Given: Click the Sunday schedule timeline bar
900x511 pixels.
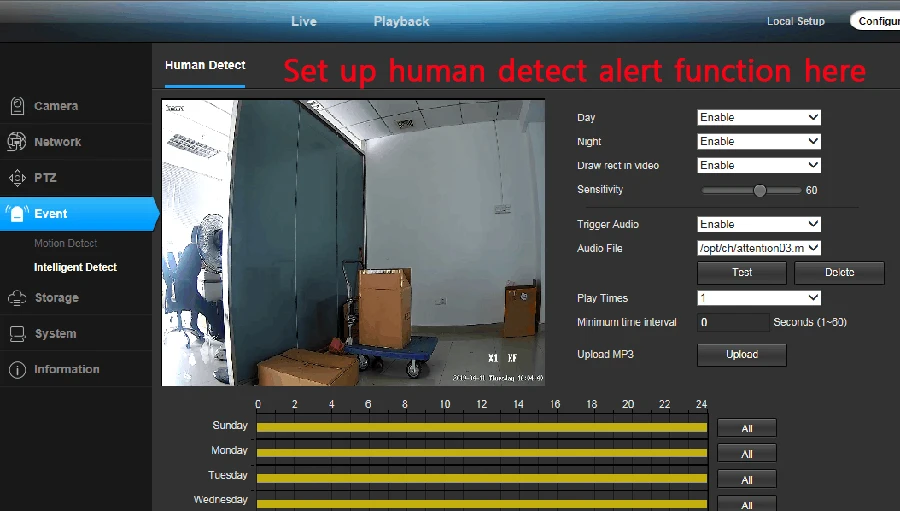Looking at the screenshot, I should tap(482, 427).
